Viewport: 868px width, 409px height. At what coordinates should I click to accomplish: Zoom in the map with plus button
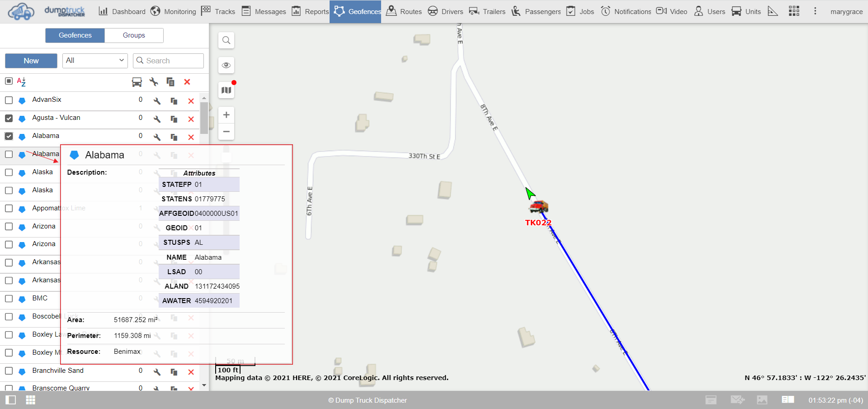226,115
